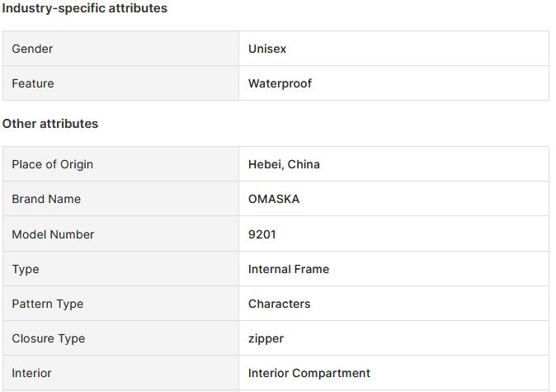Select the Brand Name label

pos(46,199)
